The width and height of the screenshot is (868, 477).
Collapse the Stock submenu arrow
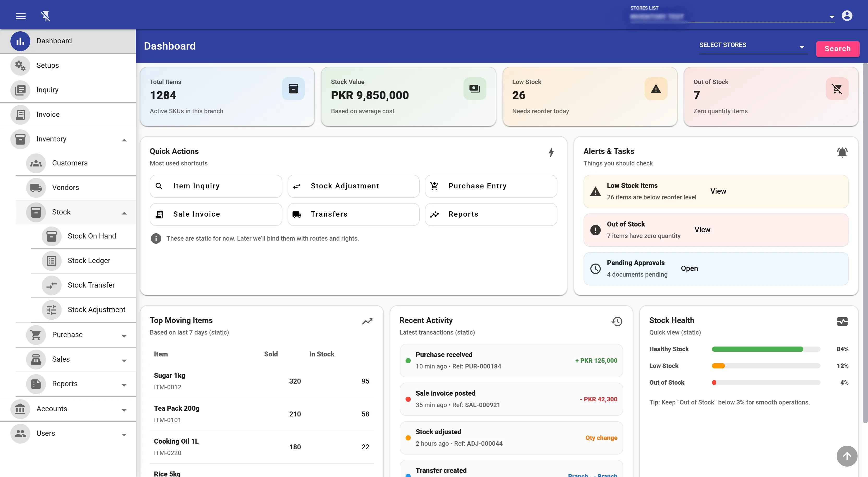click(124, 213)
